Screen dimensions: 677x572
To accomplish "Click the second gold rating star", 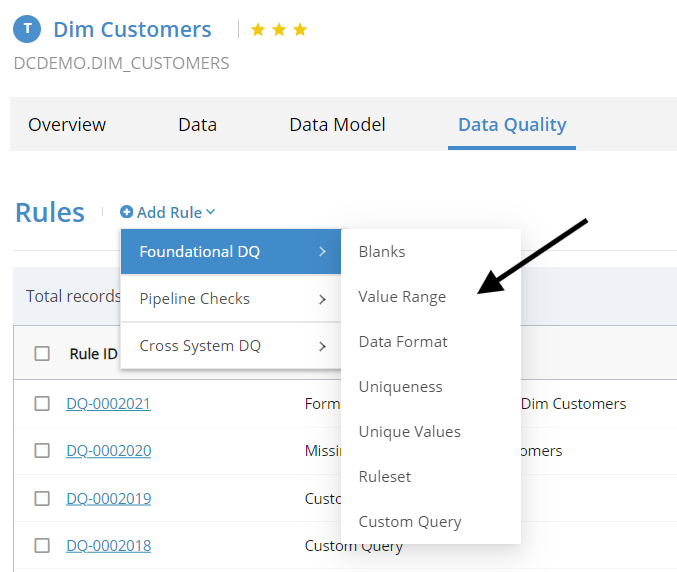I will pyautogui.click(x=279, y=30).
